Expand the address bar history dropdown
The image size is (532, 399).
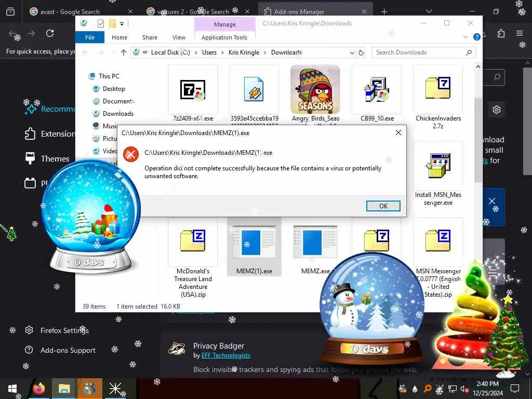(352, 52)
